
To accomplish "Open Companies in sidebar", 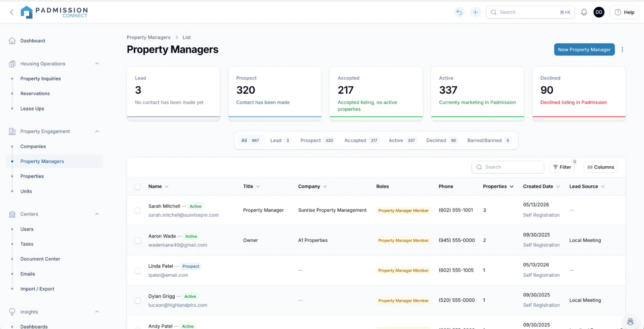I will click(x=33, y=147).
